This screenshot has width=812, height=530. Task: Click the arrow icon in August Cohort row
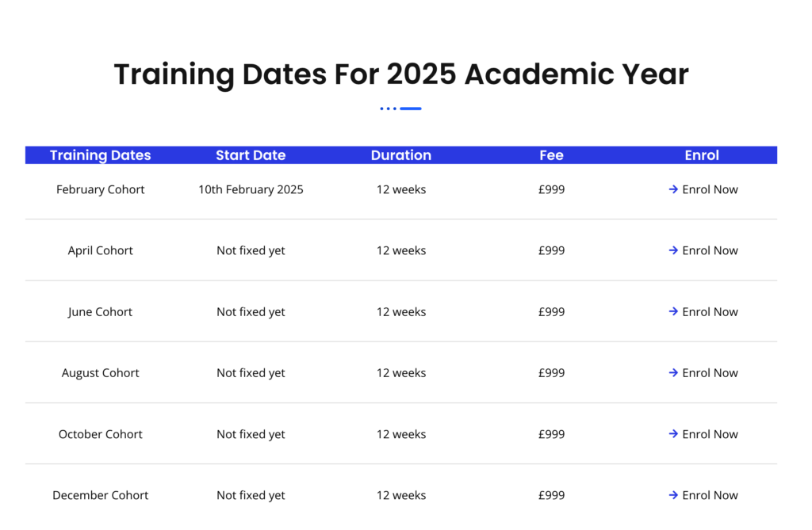click(673, 372)
